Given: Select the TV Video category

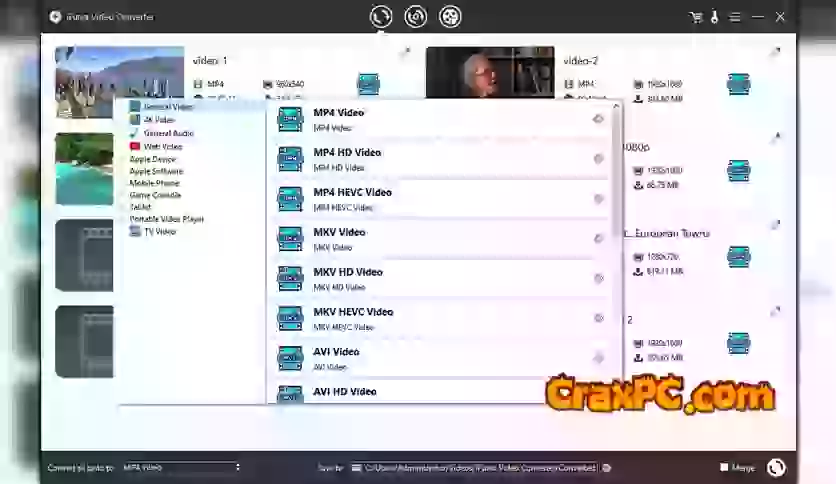Looking at the screenshot, I should 159,231.
